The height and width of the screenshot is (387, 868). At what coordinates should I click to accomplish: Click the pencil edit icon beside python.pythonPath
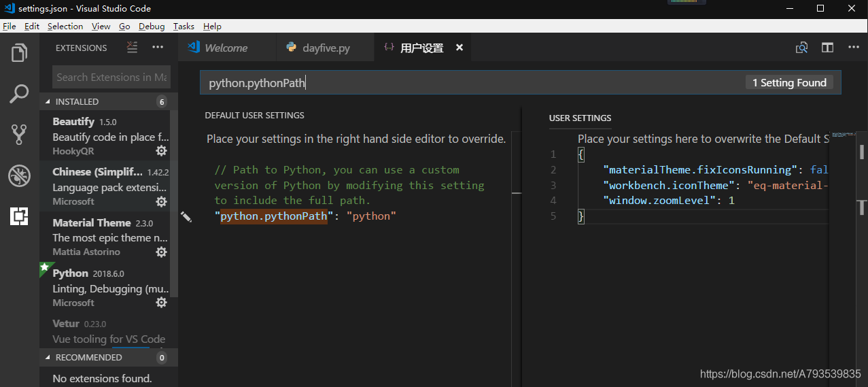click(x=186, y=216)
